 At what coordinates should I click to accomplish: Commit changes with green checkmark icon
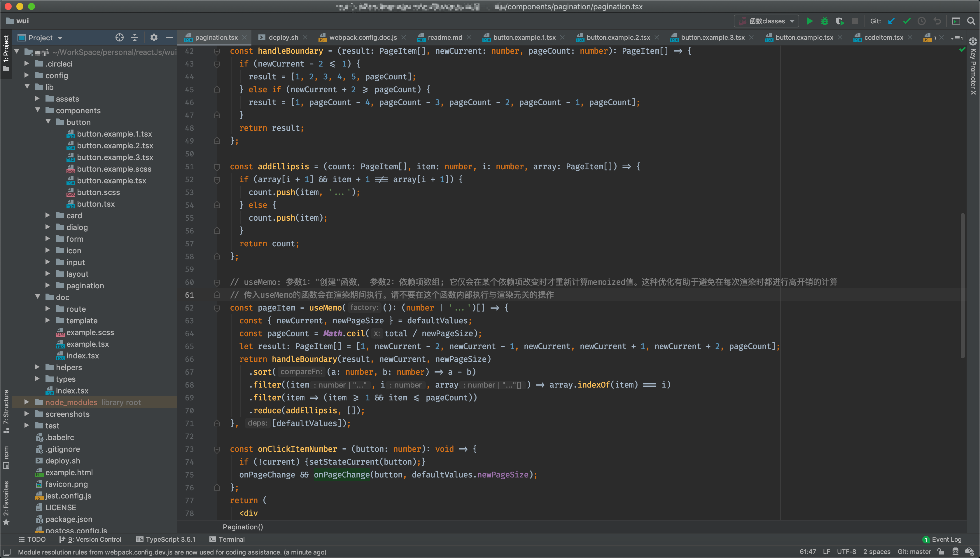point(907,21)
